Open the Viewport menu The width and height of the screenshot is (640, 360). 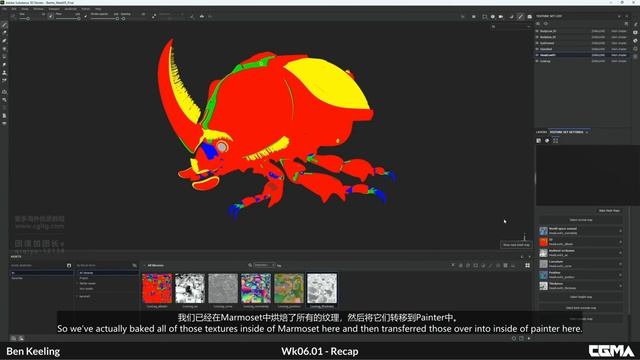[x=54, y=9]
